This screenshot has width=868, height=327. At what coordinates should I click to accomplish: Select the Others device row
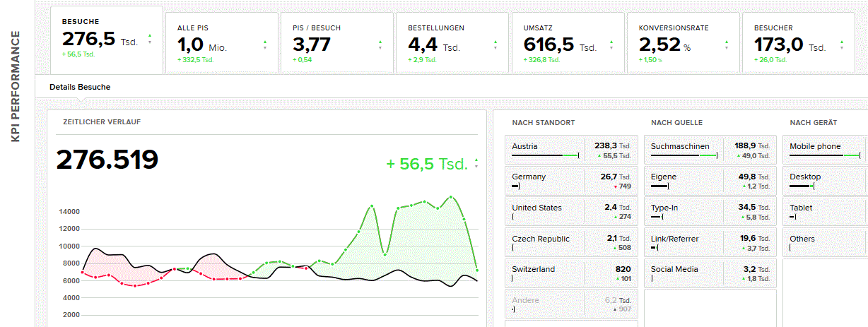(826, 243)
